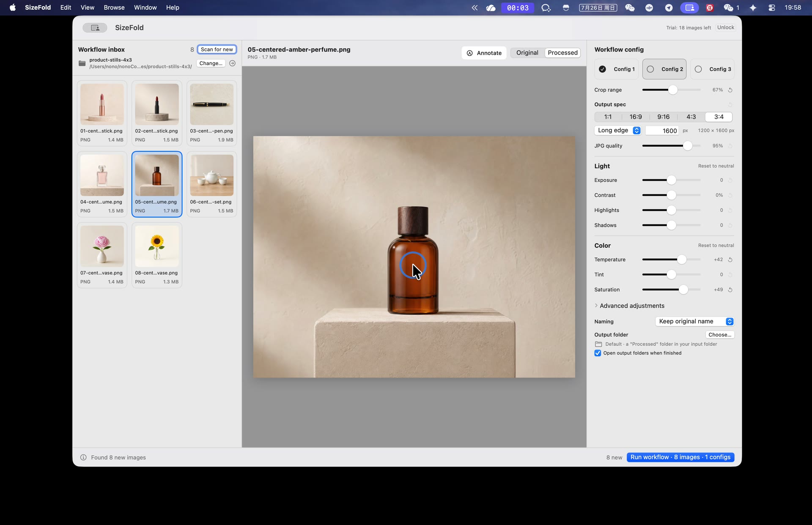Reset the Shadows value
812x525 pixels.
coord(730,225)
